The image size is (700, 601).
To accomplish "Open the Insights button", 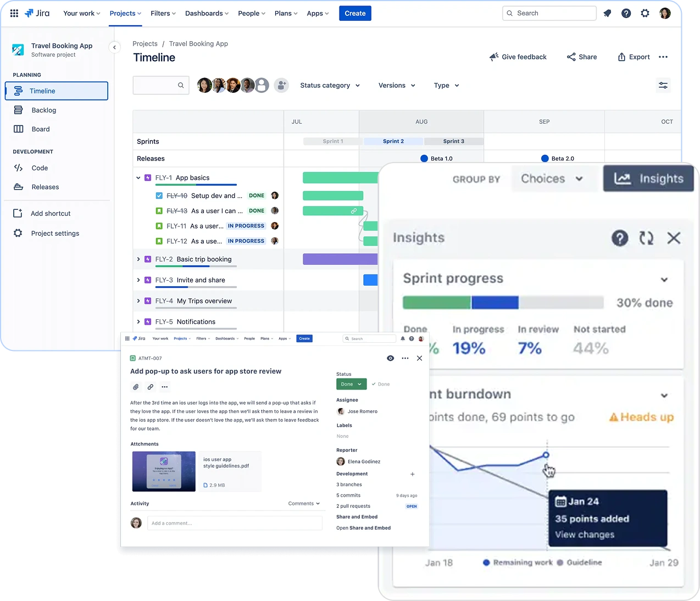I will point(648,179).
